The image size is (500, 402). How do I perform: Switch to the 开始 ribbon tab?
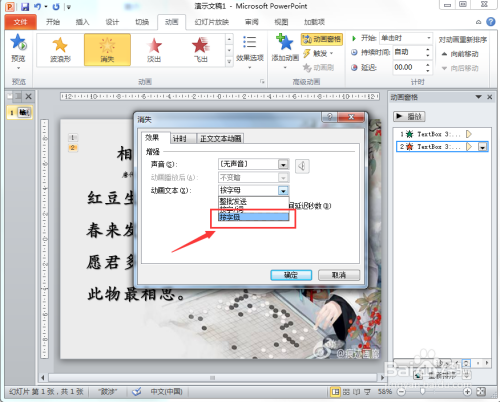point(53,22)
